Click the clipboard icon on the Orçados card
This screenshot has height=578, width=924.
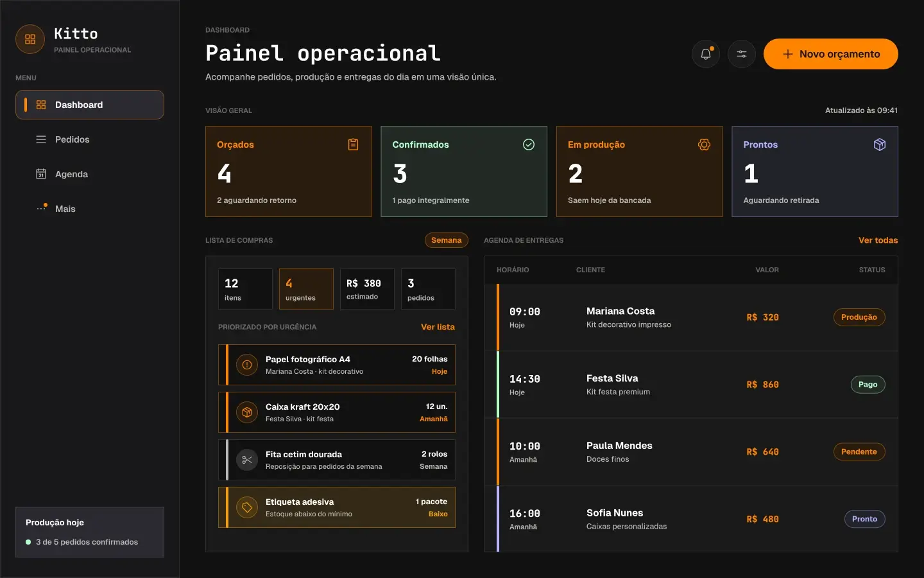tap(353, 144)
